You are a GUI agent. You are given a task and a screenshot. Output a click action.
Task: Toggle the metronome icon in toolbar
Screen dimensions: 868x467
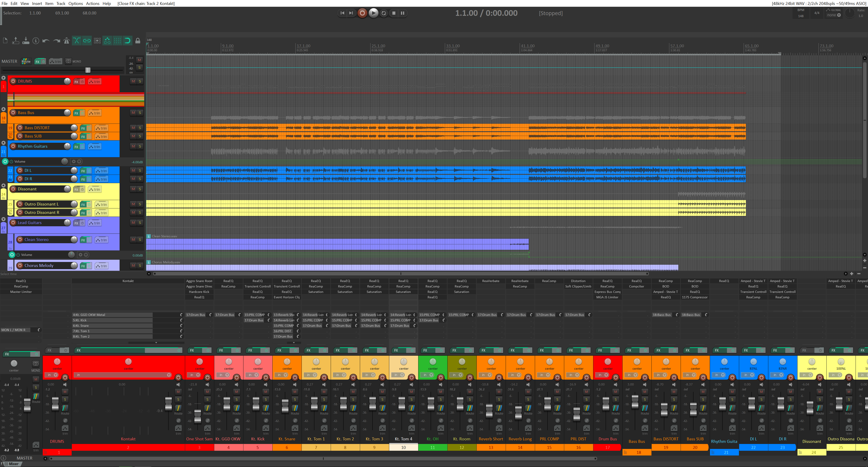click(66, 41)
